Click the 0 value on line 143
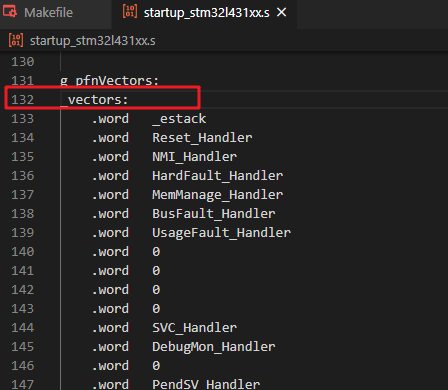Screen dimensions: 448x390 pos(156,309)
